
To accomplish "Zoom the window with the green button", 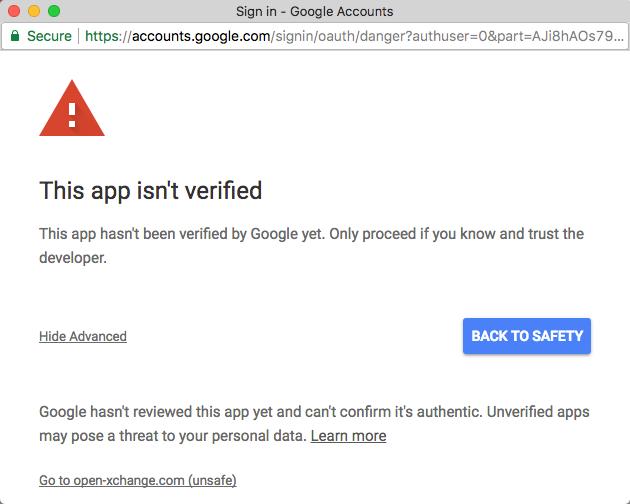I will pyautogui.click(x=54, y=11).
